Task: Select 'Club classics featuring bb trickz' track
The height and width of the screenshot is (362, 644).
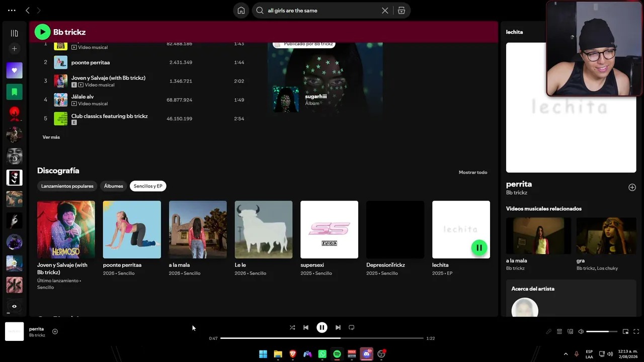Action: [x=143, y=118]
